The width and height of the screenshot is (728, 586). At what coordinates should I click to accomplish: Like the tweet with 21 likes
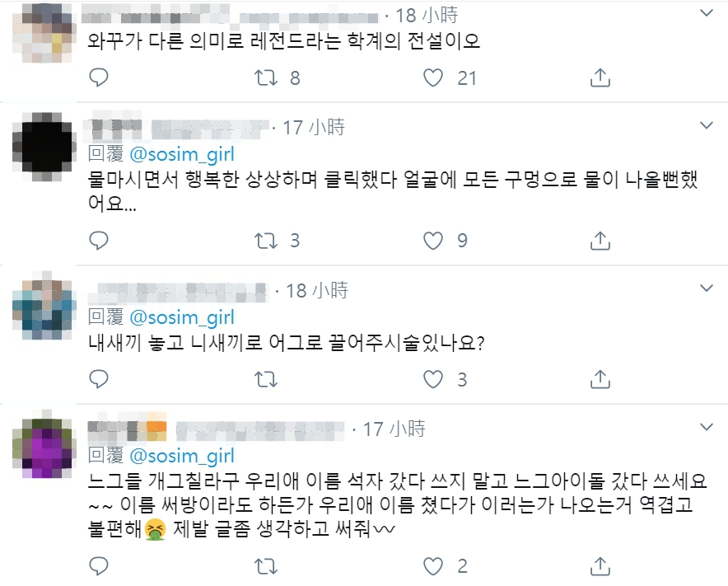click(433, 77)
